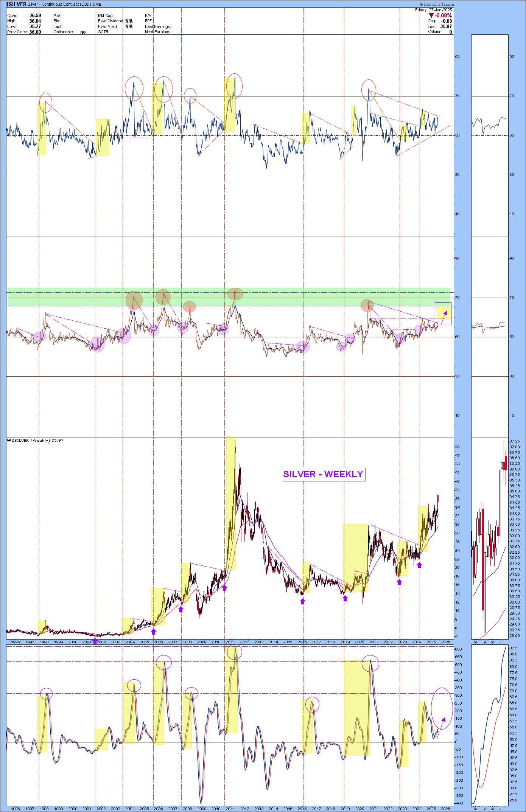This screenshot has height=812, width=526.
Task: Click the 2020 label on price chart axis
Action: point(359,642)
